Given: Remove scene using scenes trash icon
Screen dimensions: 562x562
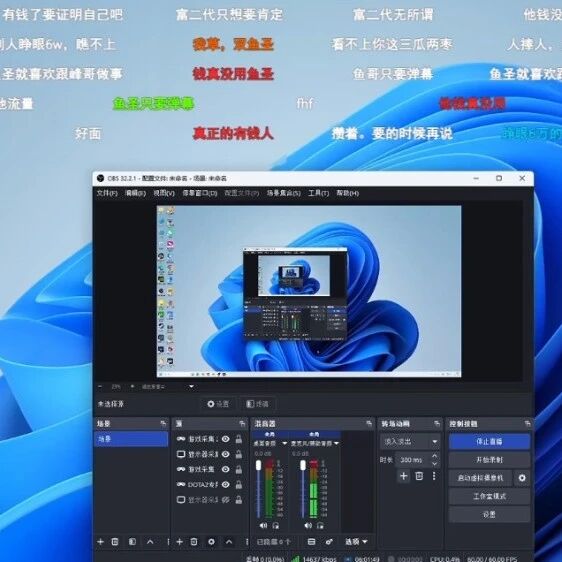Looking at the screenshot, I should click(115, 542).
